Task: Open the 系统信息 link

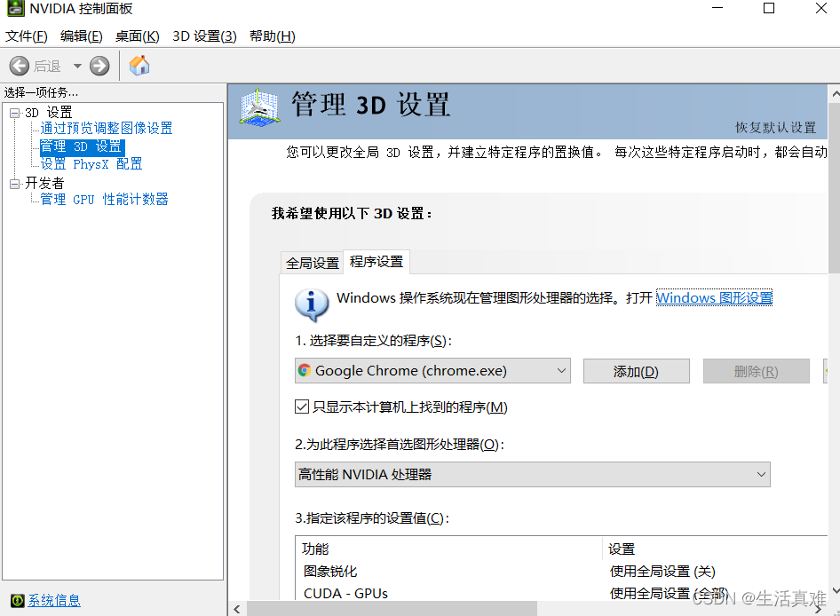Action: (x=54, y=600)
